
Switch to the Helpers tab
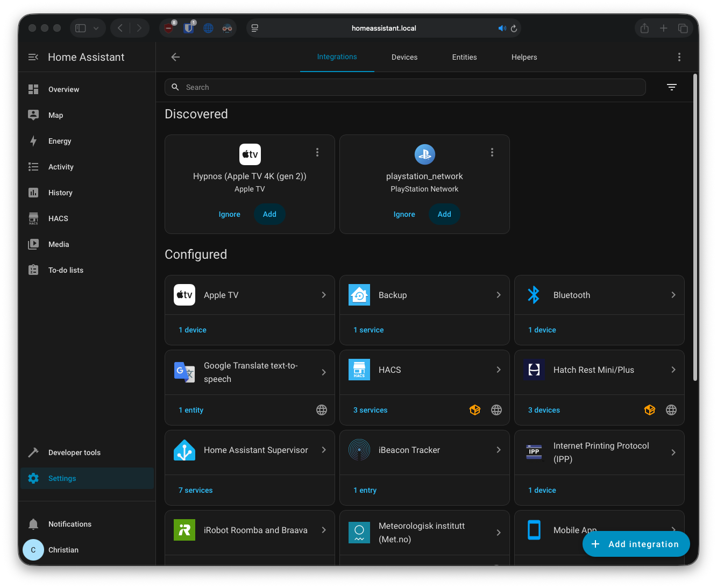[524, 57]
